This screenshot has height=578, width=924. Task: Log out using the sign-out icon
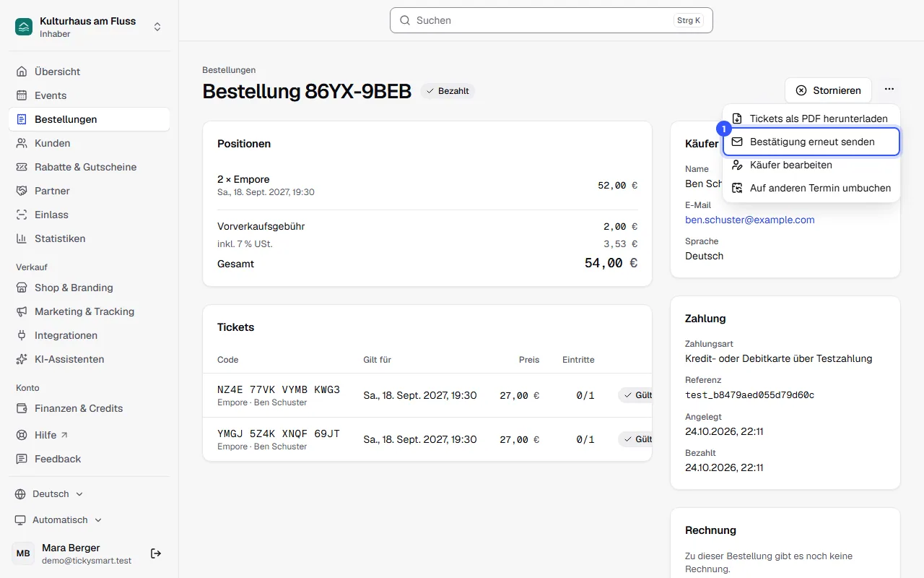(156, 553)
